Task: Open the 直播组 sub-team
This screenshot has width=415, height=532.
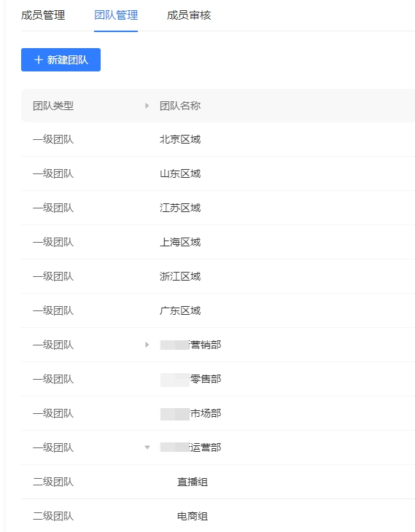Action: 193,482
